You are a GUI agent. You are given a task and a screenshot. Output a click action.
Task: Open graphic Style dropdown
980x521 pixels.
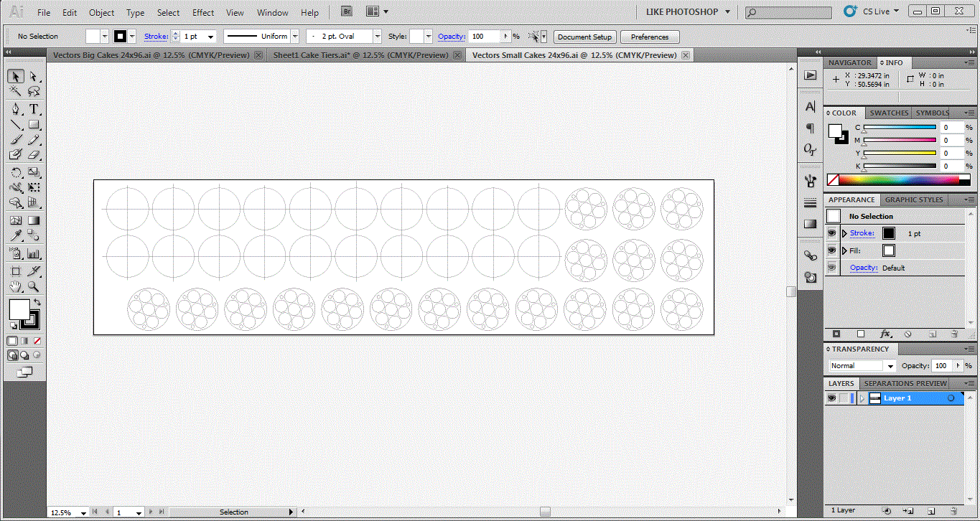pos(429,37)
